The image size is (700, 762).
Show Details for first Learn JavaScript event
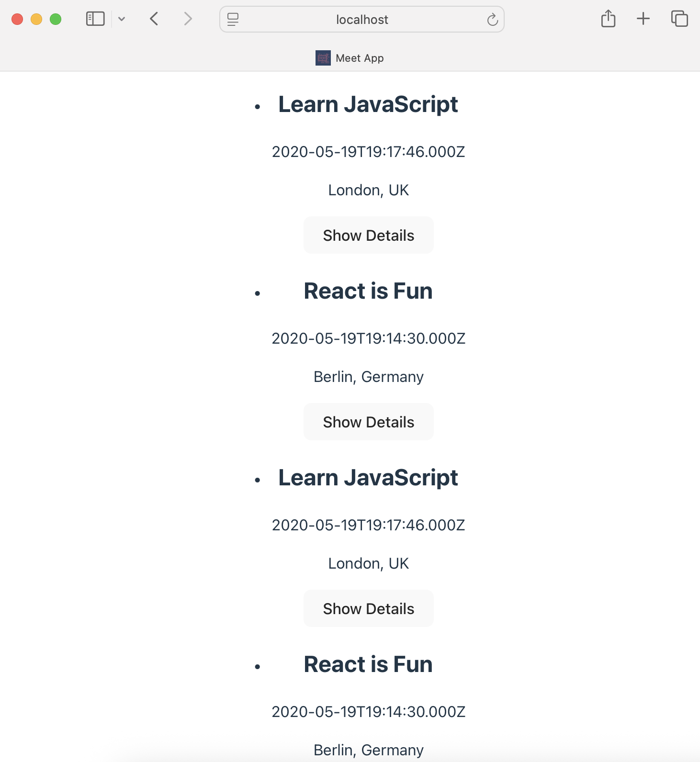click(x=369, y=235)
